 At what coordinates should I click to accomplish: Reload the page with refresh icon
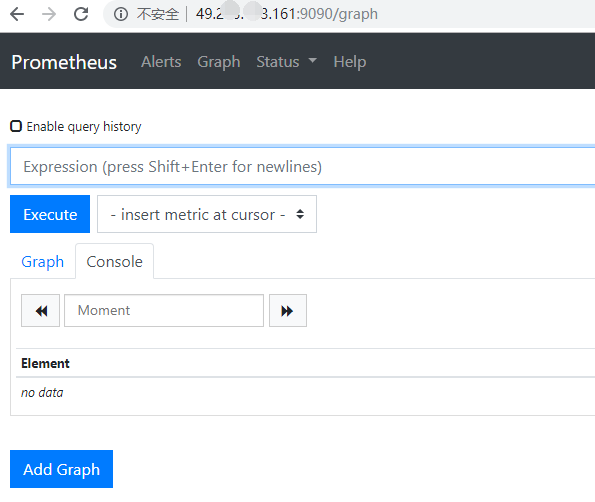pyautogui.click(x=81, y=14)
